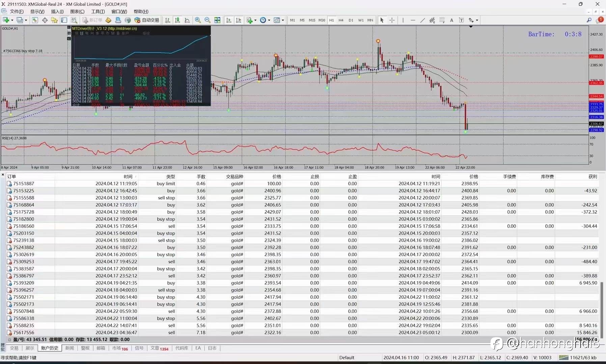Open the 交易 terminal tab
This screenshot has width=606, height=364.
pyautogui.click(x=14, y=348)
